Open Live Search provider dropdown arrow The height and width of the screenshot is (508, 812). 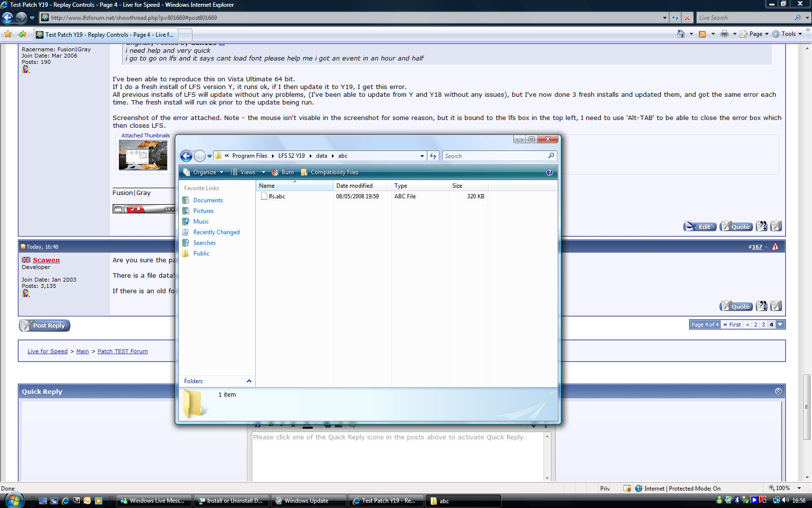(x=807, y=18)
